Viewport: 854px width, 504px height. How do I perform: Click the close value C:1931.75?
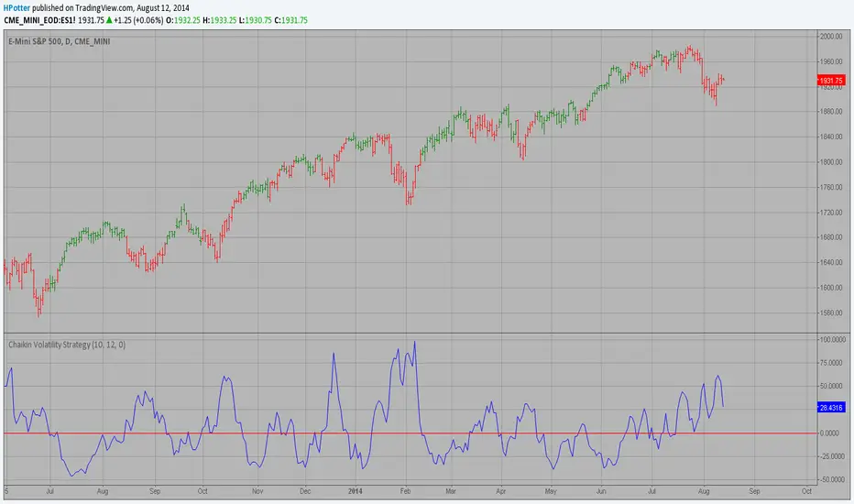pos(290,20)
